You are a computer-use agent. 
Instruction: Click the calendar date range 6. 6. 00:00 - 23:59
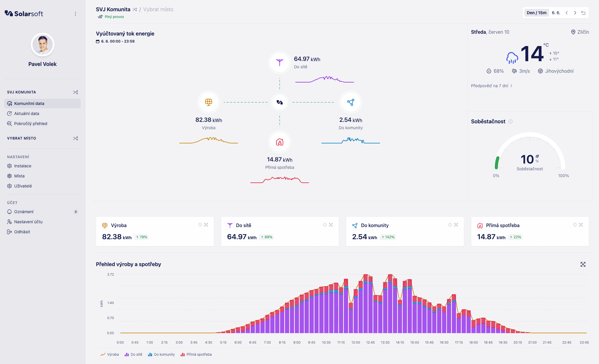click(115, 41)
